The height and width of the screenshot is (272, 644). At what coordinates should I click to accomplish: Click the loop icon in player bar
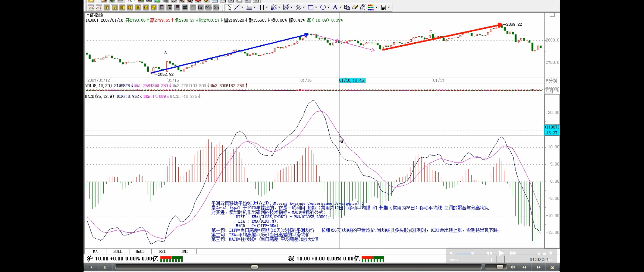point(552,267)
